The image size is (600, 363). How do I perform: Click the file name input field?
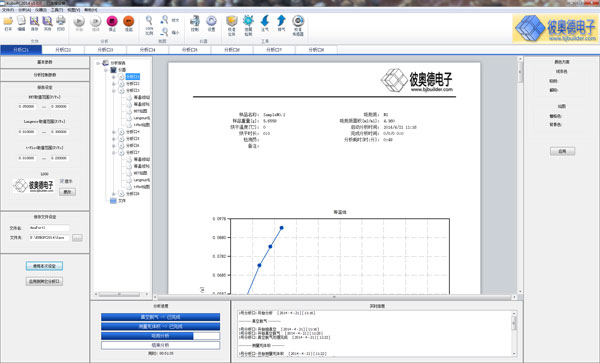[49, 228]
